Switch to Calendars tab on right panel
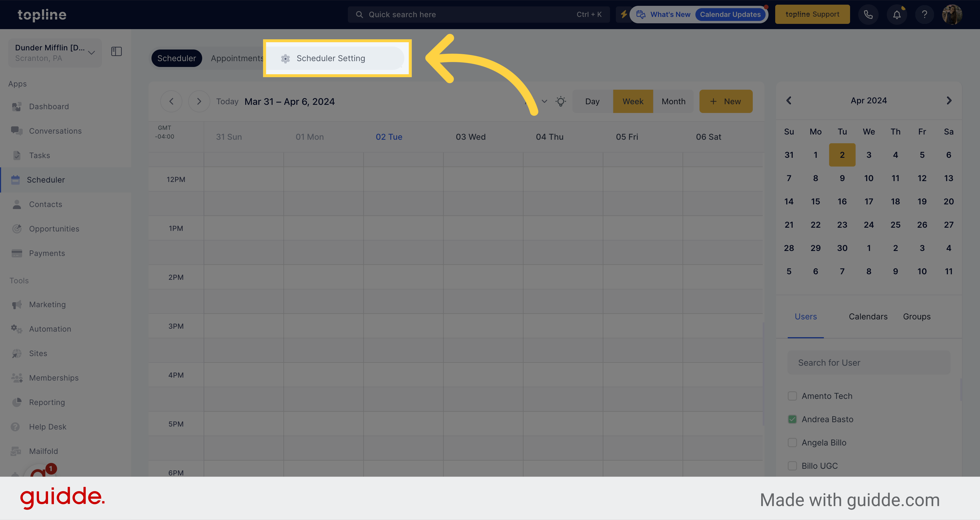The height and width of the screenshot is (520, 980). [x=868, y=316]
